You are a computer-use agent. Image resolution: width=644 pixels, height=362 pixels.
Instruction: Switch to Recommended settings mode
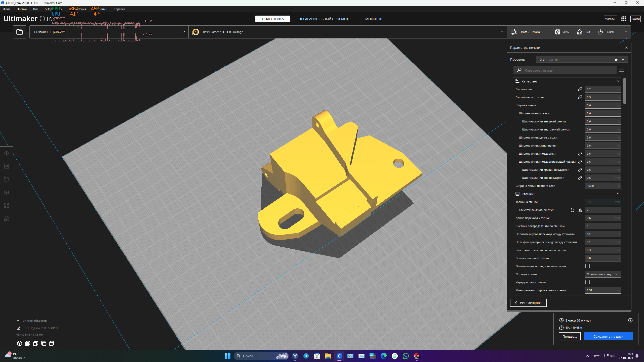[528, 303]
